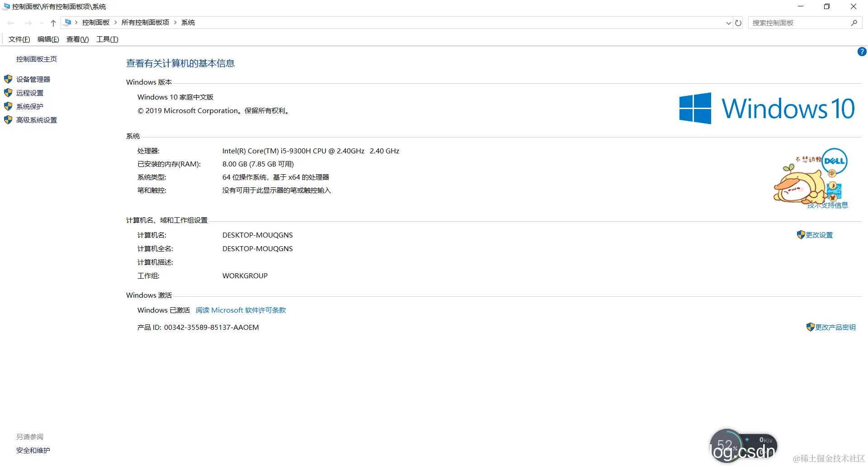Click the search magnifier icon
The height and width of the screenshot is (466, 868).
point(854,23)
